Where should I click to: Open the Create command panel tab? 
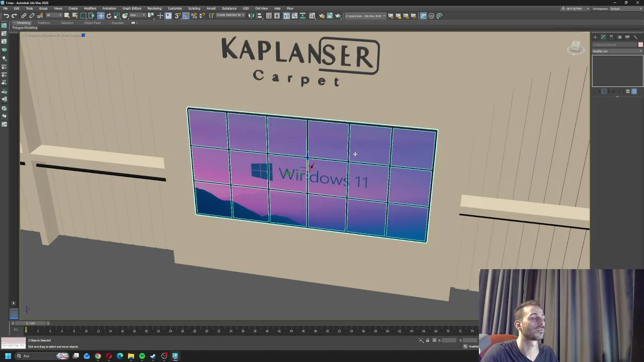(x=595, y=37)
